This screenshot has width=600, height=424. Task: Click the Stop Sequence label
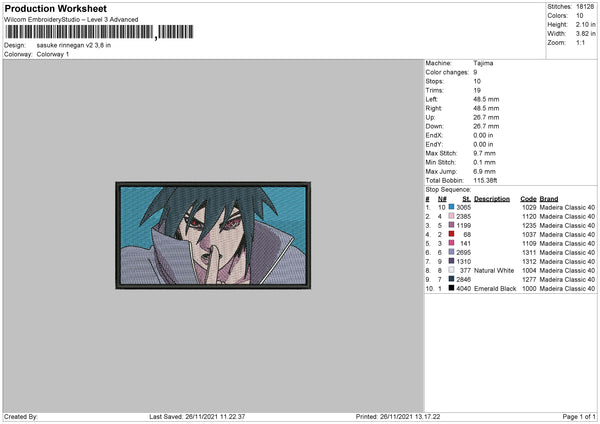point(448,190)
